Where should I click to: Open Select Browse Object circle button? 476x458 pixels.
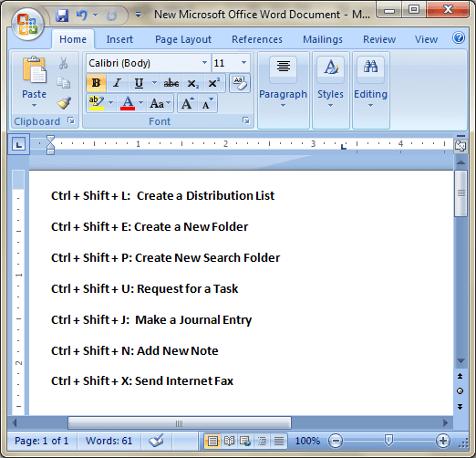[x=460, y=391]
